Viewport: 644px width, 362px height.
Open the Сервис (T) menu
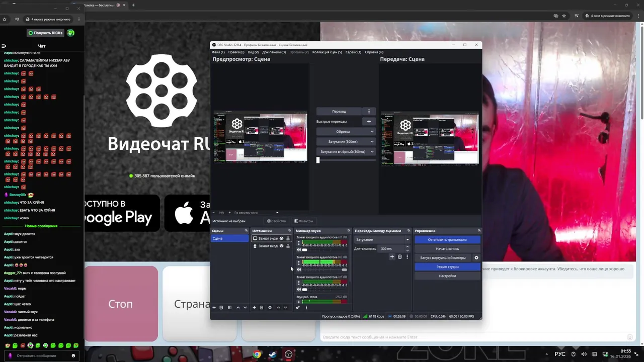tap(353, 52)
